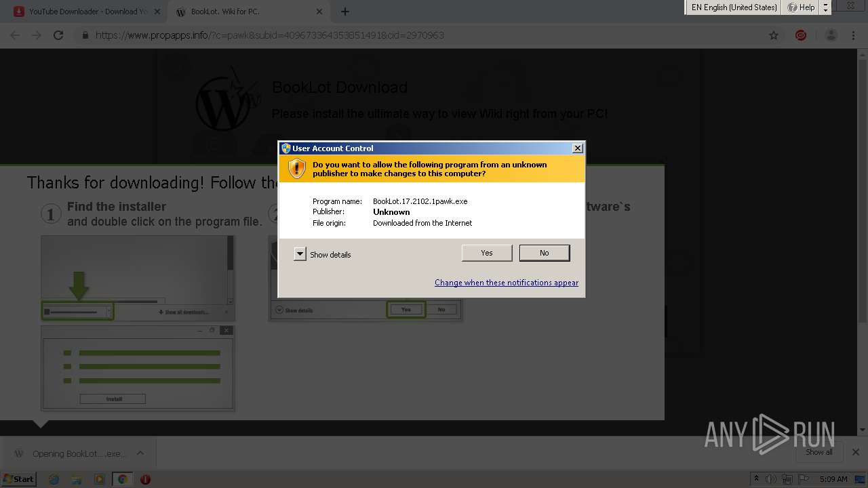Open Action Center flag icon
The height and width of the screenshot is (488, 868).
pos(804,479)
